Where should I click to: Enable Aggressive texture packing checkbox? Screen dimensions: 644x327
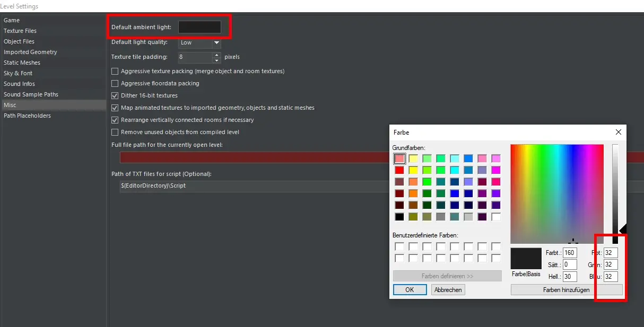(115, 71)
